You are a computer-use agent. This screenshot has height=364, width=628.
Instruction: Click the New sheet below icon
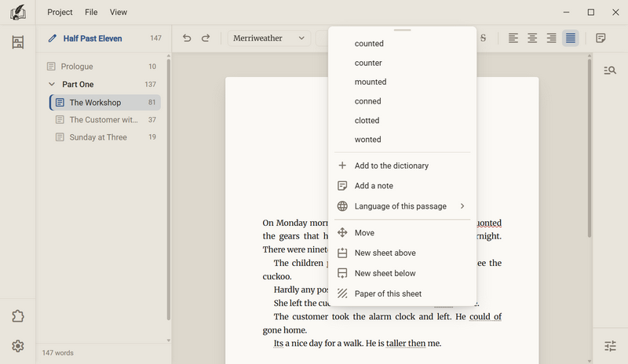342,273
